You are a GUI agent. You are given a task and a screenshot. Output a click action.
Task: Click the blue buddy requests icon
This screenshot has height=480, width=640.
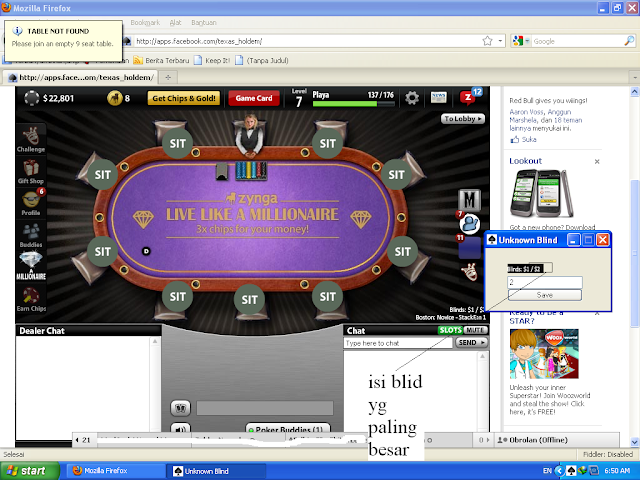coord(469,224)
